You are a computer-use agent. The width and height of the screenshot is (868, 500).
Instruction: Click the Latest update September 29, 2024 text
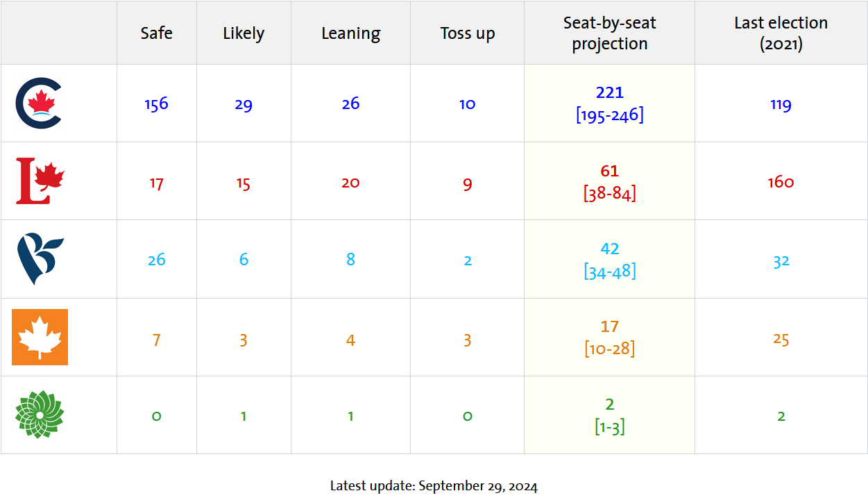(x=434, y=486)
